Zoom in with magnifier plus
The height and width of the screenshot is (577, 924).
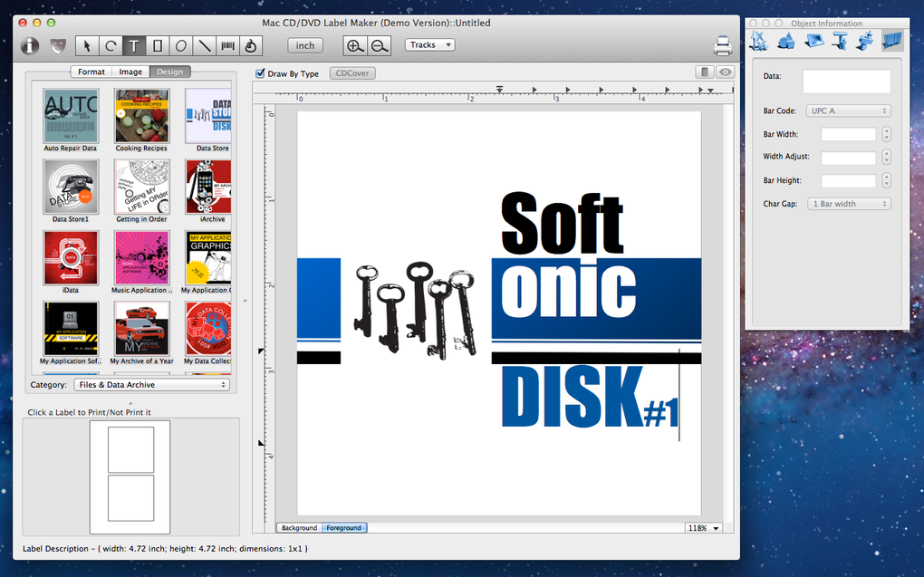tap(355, 45)
